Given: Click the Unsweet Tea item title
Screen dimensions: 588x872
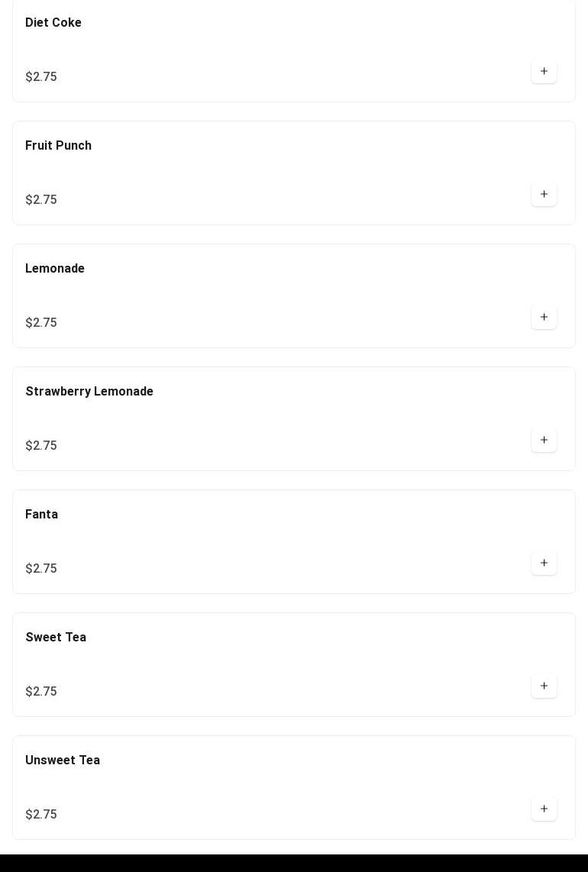Looking at the screenshot, I should click(x=63, y=761).
